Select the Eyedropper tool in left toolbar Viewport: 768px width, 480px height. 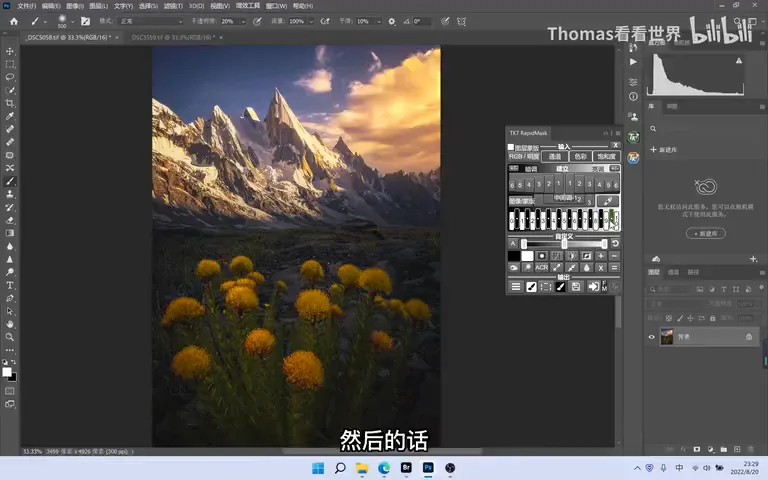click(10, 116)
